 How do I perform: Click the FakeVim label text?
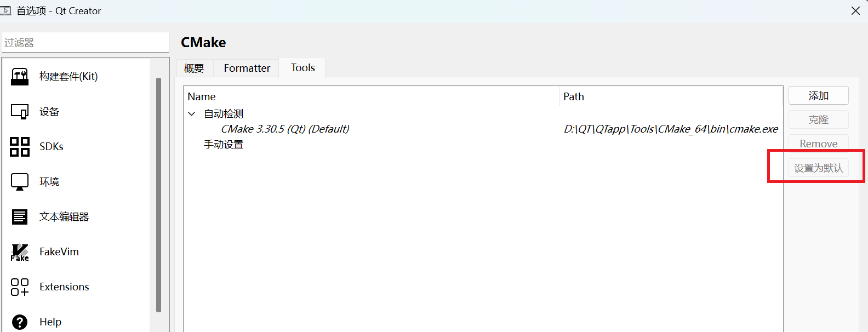point(59,252)
